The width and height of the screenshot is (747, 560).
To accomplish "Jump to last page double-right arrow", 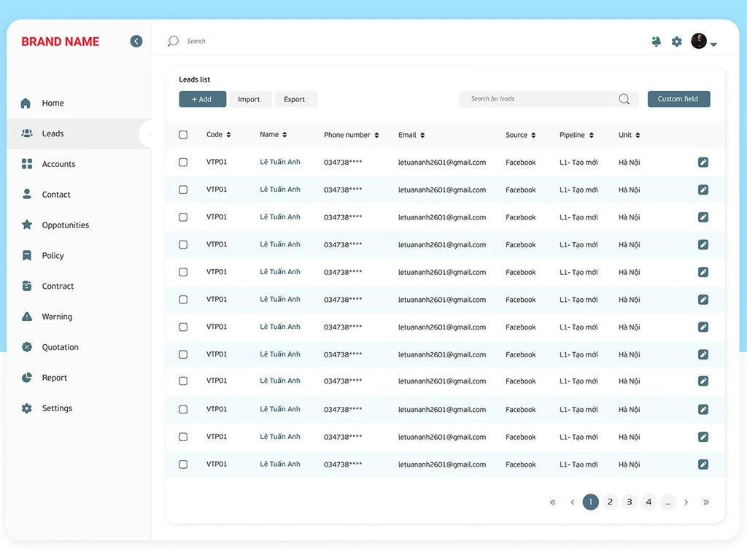I will 706,502.
